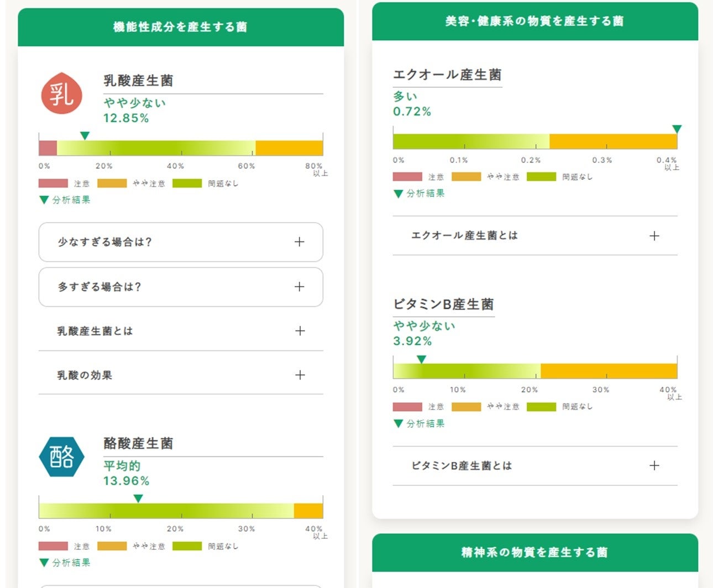Open the 乳酸産生菌とは accordion

[180, 331]
